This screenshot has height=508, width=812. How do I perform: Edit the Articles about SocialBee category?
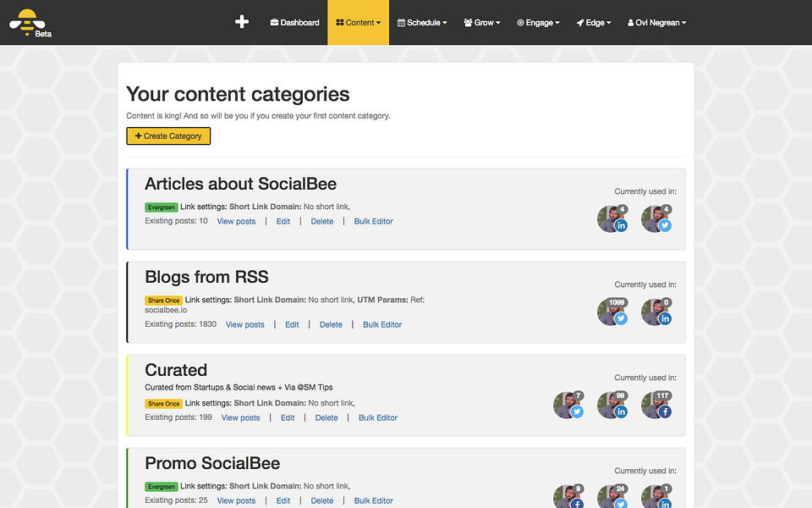click(283, 221)
